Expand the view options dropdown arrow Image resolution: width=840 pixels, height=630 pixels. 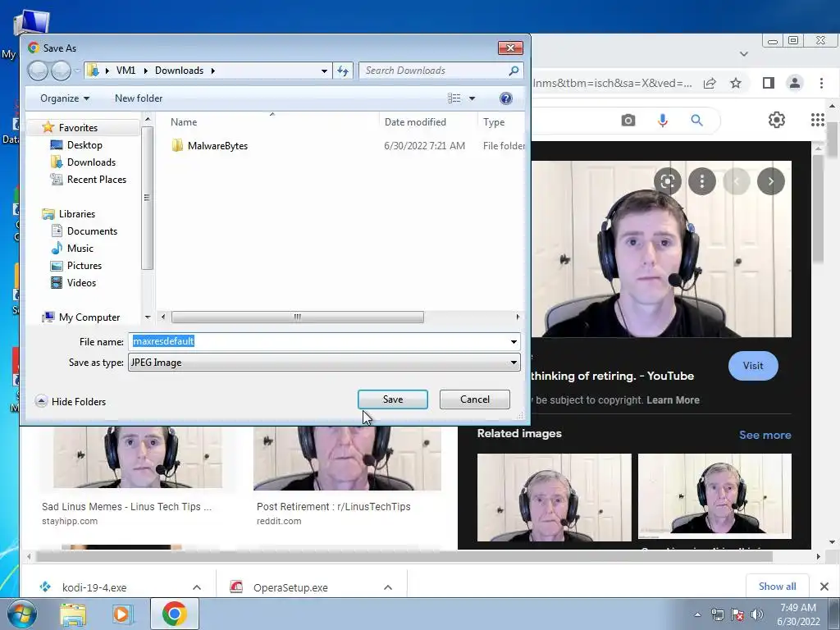click(472, 98)
